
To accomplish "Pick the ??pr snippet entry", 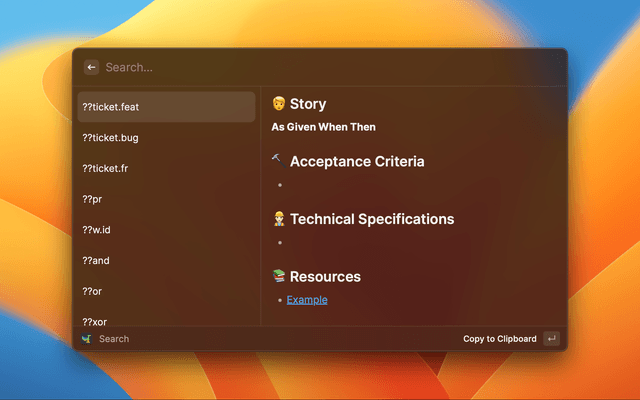I will click(166, 199).
